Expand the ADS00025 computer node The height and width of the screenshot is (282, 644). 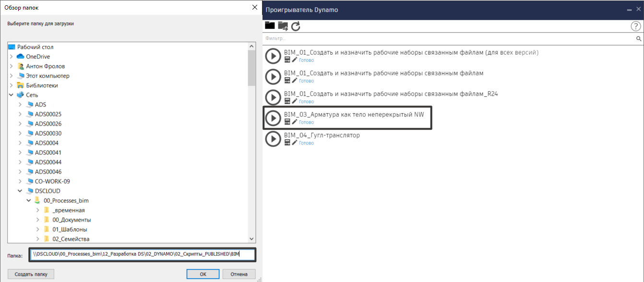pos(20,114)
